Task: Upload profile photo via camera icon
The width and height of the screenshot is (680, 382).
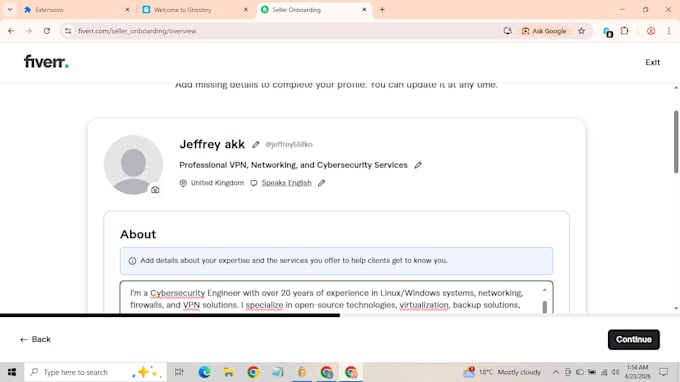Action: pos(155,190)
